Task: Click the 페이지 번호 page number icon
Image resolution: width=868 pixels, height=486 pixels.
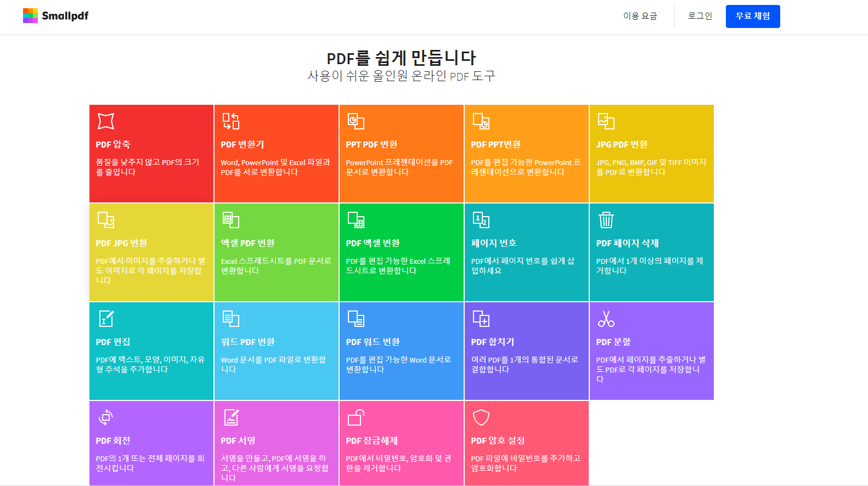Action: point(481,220)
